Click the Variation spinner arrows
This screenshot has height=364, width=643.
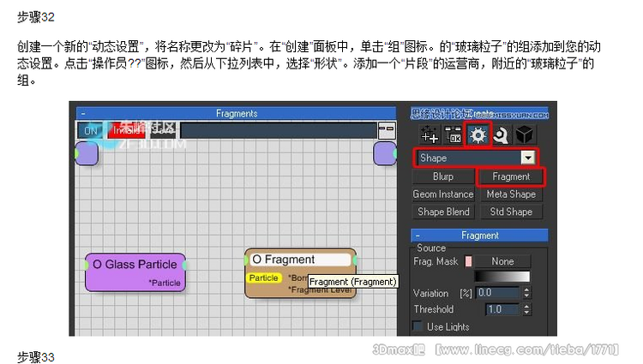tap(526, 293)
